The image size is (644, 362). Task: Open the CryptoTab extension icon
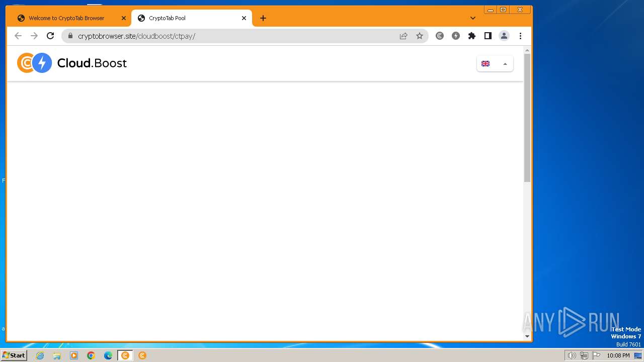coord(440,36)
